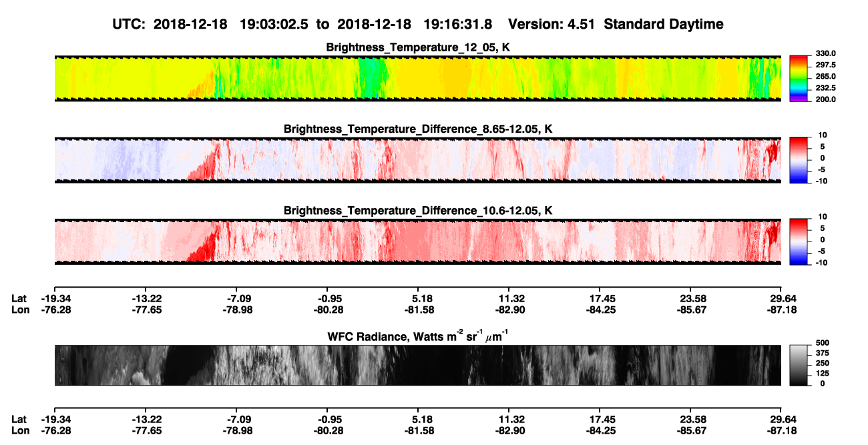Click latitude 29.64 on the axis above WFC Radiance

(782, 298)
